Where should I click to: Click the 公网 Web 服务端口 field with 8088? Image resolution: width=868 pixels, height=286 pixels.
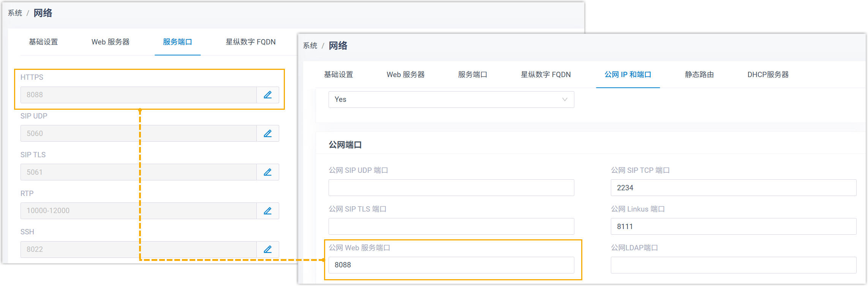coord(451,265)
